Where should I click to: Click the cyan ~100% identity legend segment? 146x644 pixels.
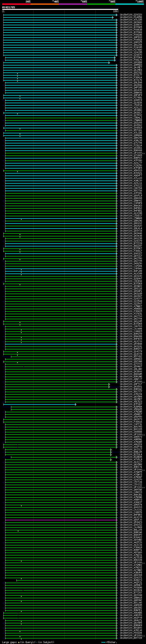[x=130, y=4]
